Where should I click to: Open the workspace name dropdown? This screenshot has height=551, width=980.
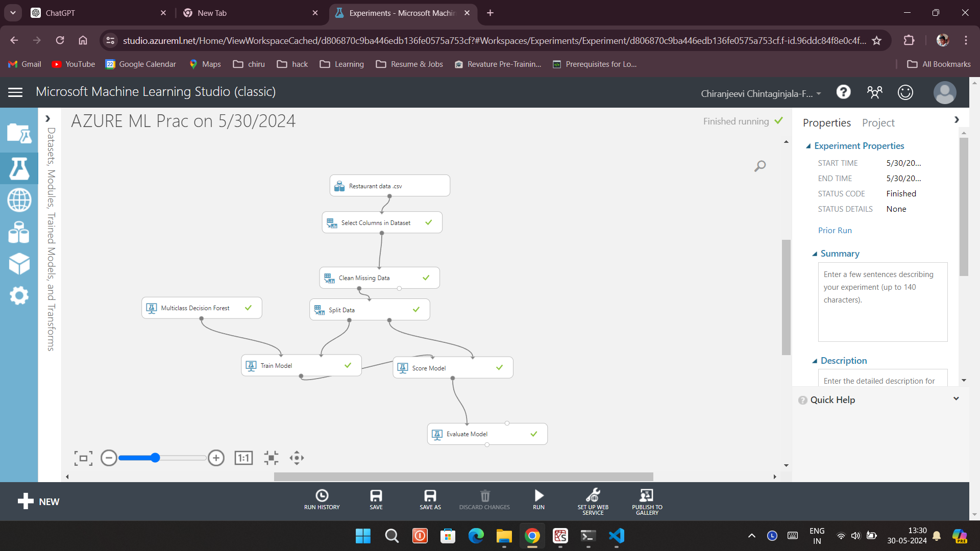(761, 93)
